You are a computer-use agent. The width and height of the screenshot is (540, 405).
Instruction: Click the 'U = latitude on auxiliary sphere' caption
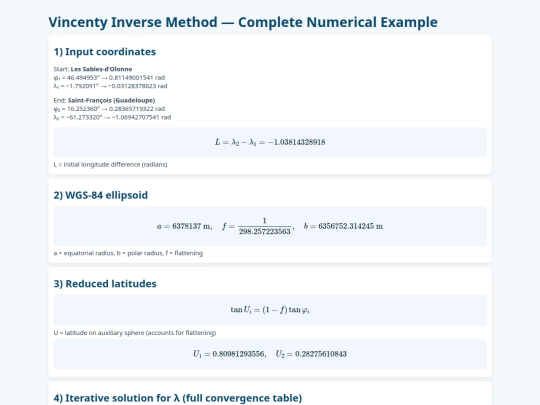tap(135, 333)
